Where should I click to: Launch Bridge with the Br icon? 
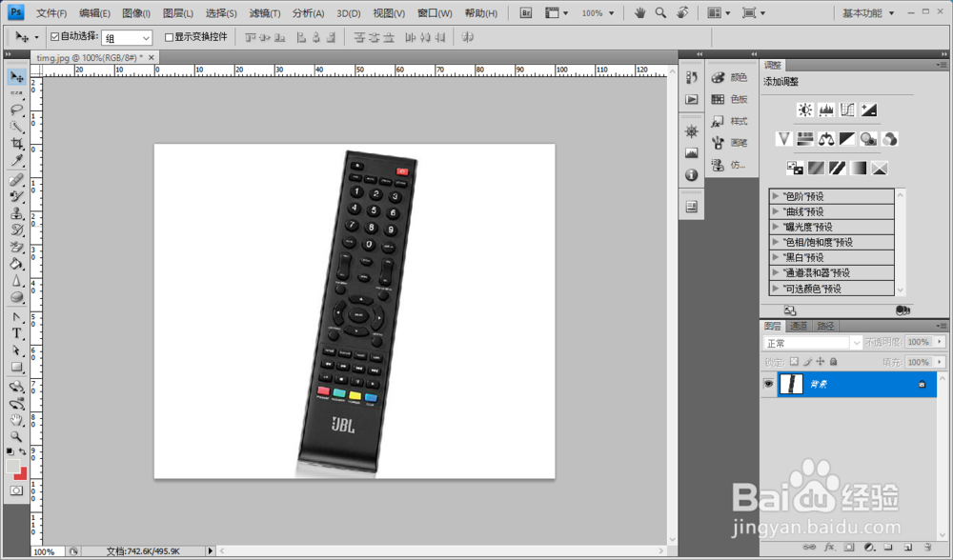[526, 12]
